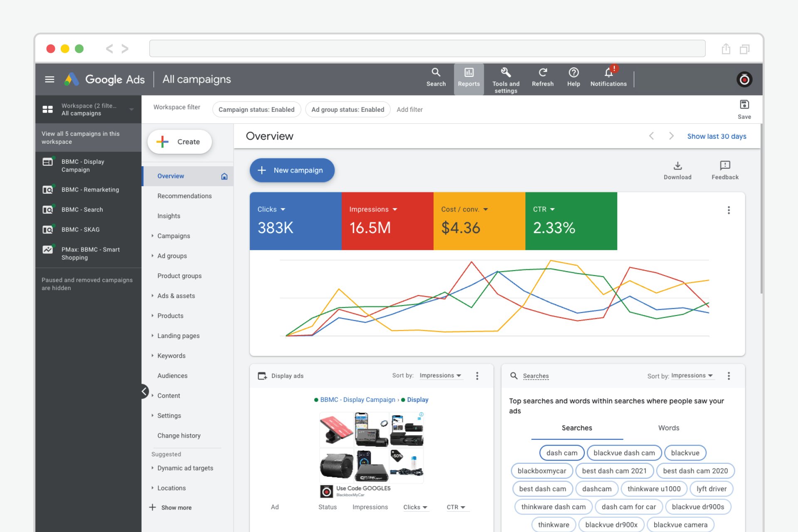Open the CTR metric dropdown
This screenshot has width=798, height=532.
pyautogui.click(x=544, y=209)
